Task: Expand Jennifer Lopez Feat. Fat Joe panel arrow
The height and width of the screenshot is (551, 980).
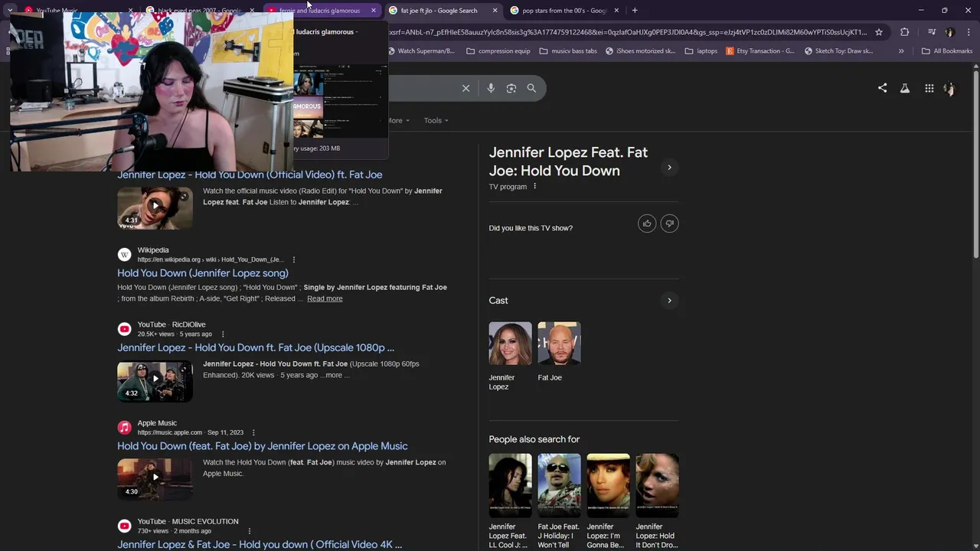Action: coord(669,168)
